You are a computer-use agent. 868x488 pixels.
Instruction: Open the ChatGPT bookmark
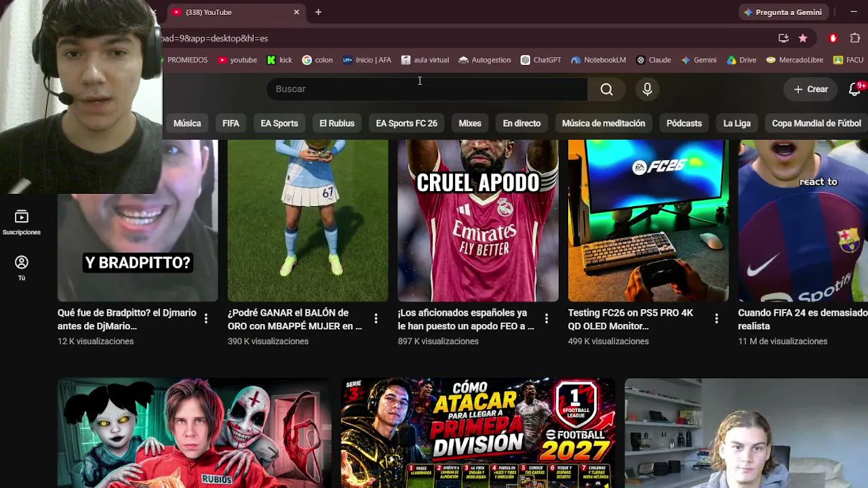(x=540, y=60)
